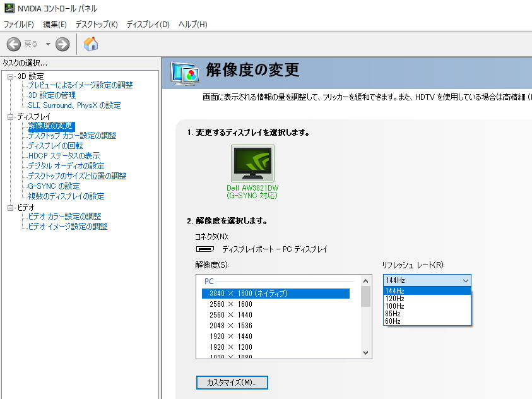The image size is (532, 399).
Task: Click the Home icon in toolbar
Action: (x=91, y=44)
